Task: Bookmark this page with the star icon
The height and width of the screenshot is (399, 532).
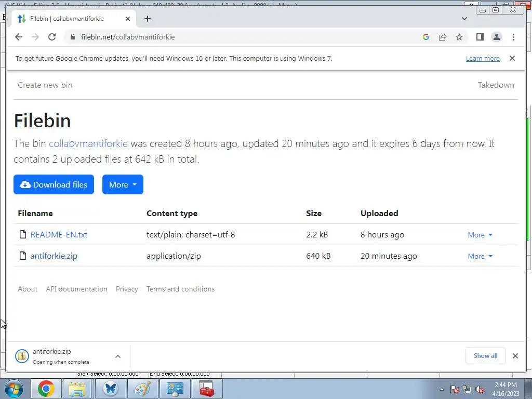Action: click(459, 37)
